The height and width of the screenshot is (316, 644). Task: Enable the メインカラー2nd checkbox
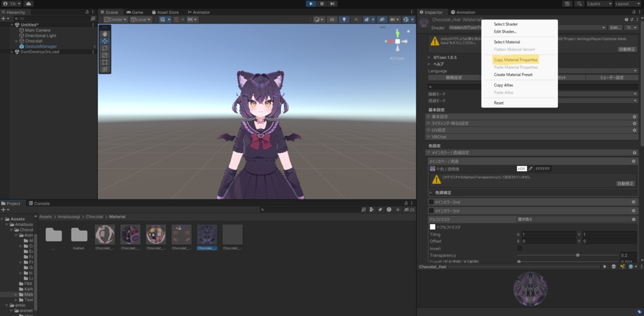tap(431, 202)
